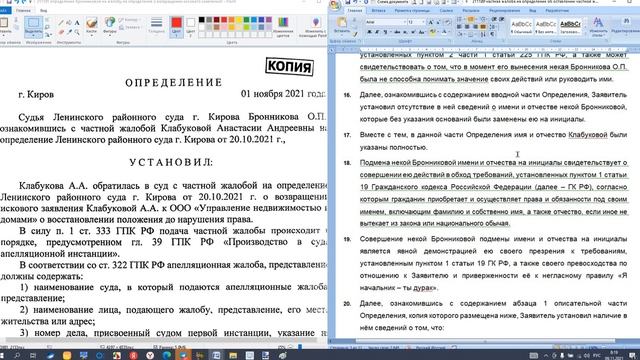Screen dimensions: 640x360
Task: Expand the Select dropdown arrow in Paint
Action: (33, 36)
